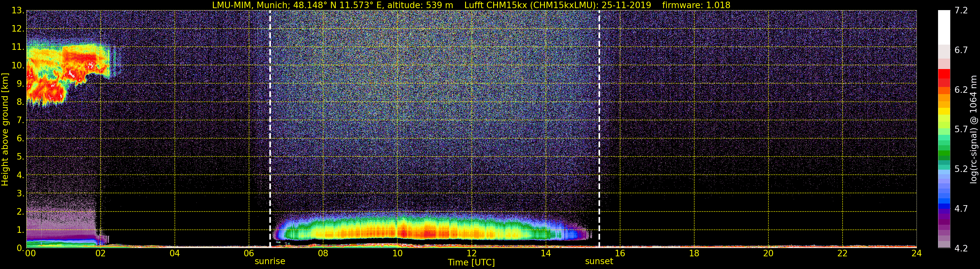Viewport: 980px width, 269px height.
Task: Click the time axis tick label "08"
Action: (x=323, y=253)
